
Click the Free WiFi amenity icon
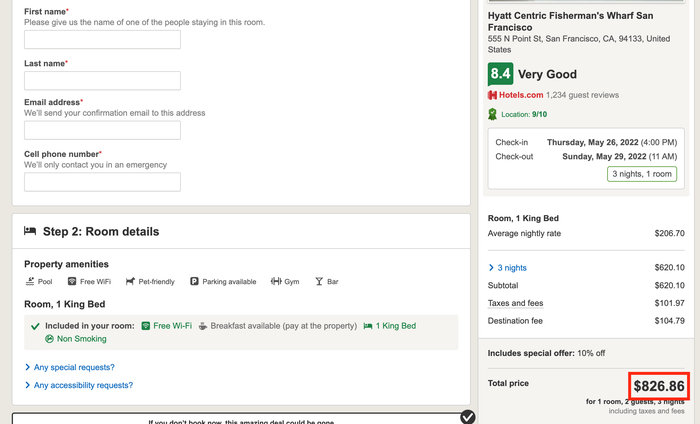click(72, 281)
